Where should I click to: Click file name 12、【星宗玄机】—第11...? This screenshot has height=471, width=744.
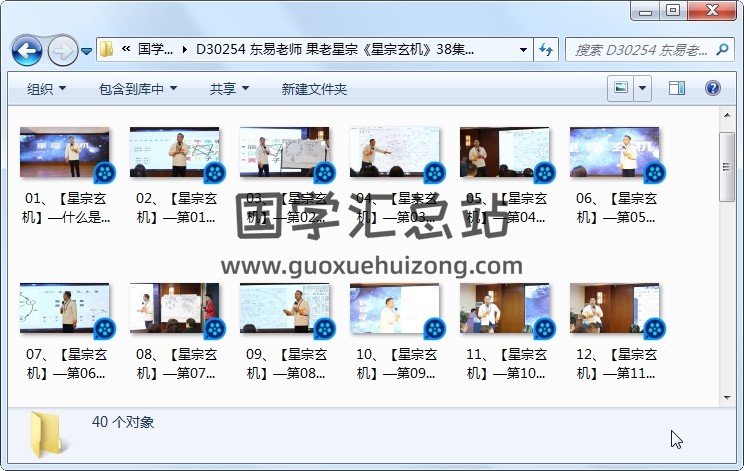point(616,364)
